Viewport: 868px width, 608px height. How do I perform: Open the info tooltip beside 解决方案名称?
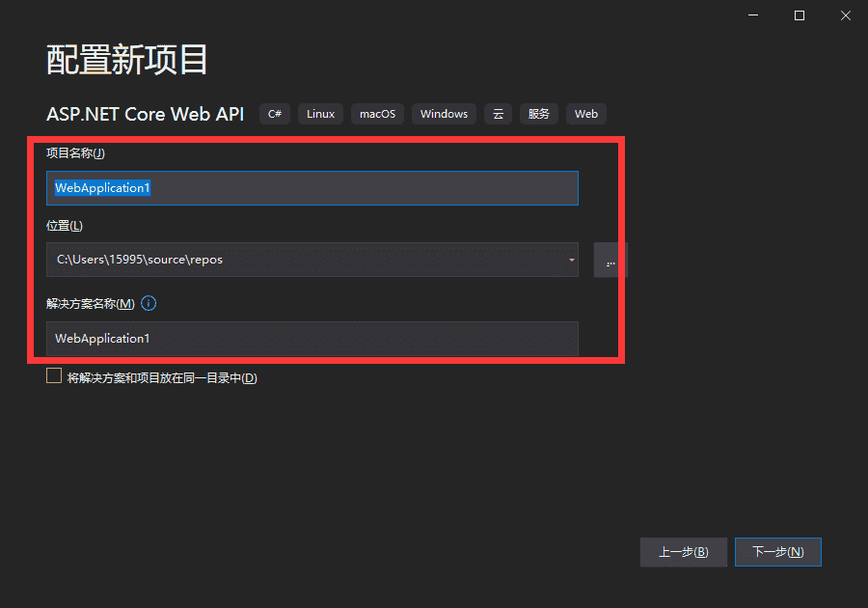(x=148, y=303)
